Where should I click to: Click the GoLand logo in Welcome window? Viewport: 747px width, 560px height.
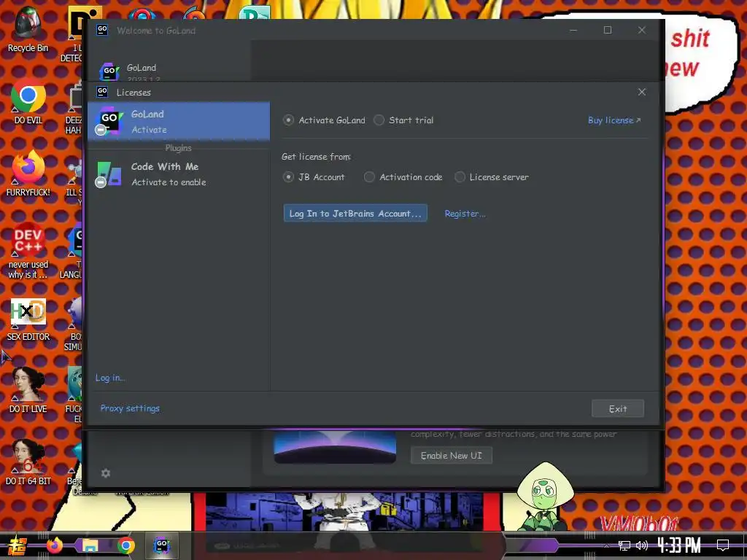(x=109, y=71)
